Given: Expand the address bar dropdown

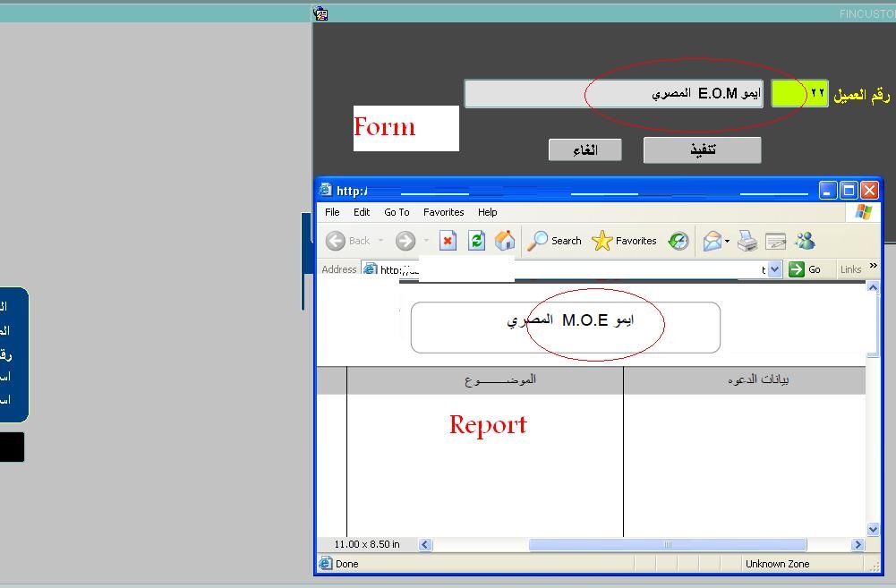Looking at the screenshot, I should point(775,269).
